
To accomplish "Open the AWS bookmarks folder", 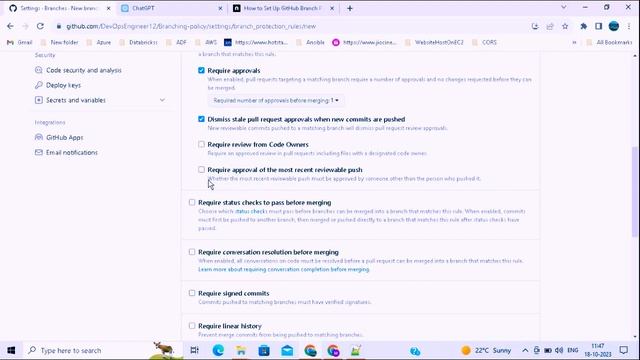I will coord(206,42).
